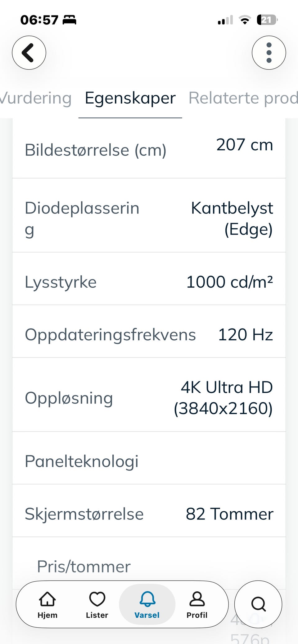The height and width of the screenshot is (644, 298).
Task: Tap the back arrow button
Action: click(x=29, y=53)
